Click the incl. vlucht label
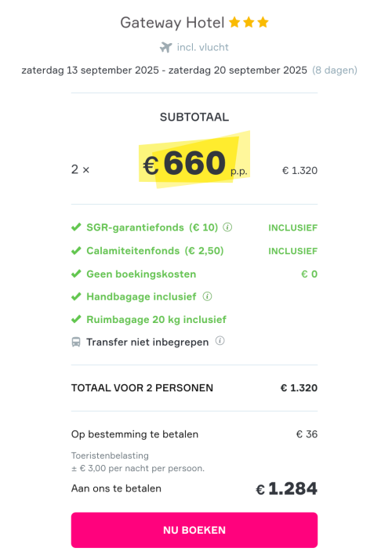 pyautogui.click(x=203, y=47)
